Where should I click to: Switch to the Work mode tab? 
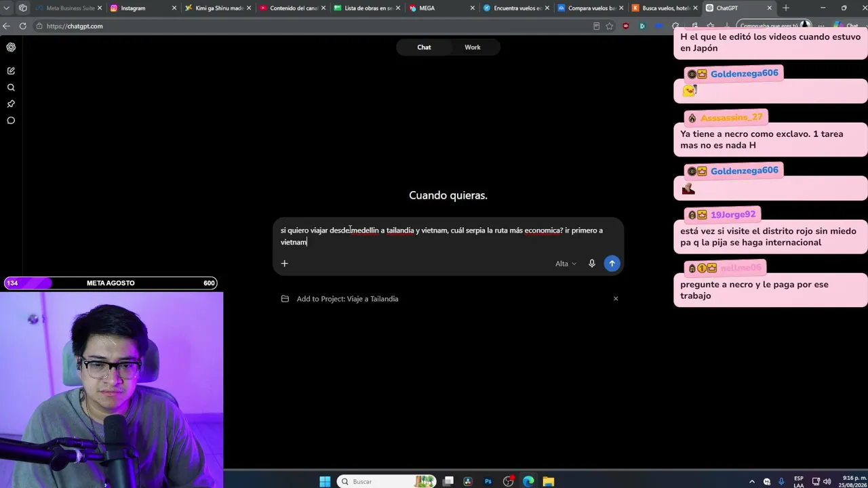tap(473, 47)
